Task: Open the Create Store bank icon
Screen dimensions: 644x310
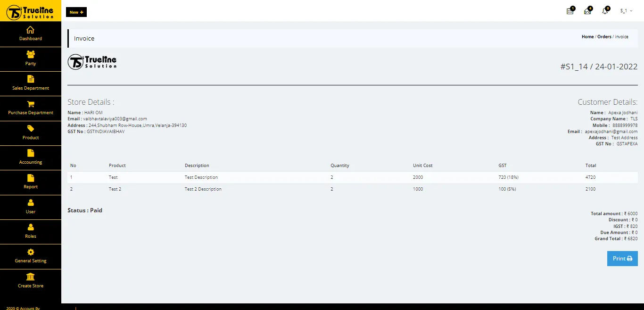Action: (31, 276)
